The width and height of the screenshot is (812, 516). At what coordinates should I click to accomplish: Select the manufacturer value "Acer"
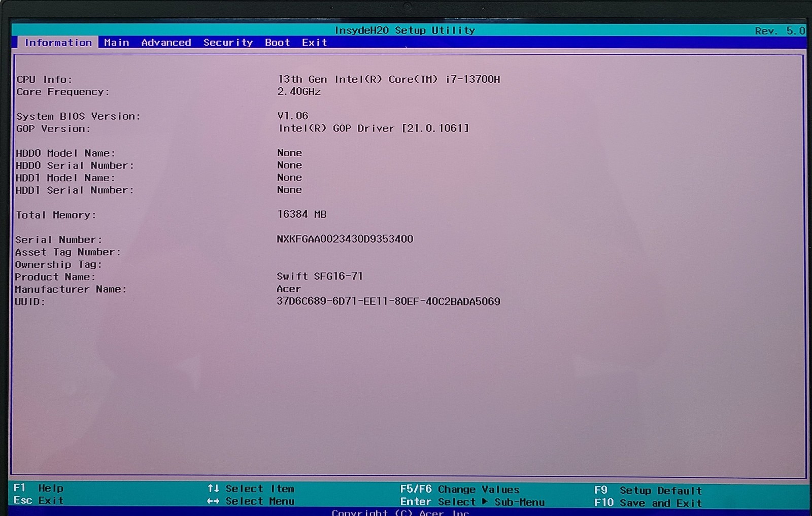point(289,289)
